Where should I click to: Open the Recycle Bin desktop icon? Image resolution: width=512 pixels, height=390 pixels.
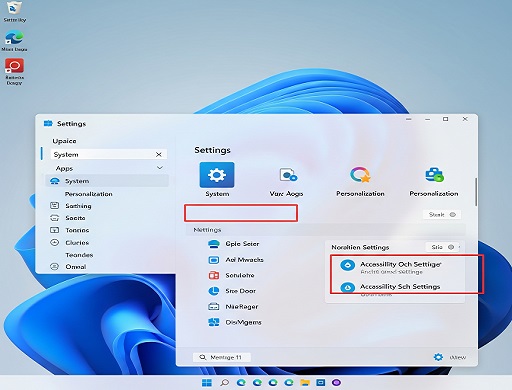[x=14, y=8]
